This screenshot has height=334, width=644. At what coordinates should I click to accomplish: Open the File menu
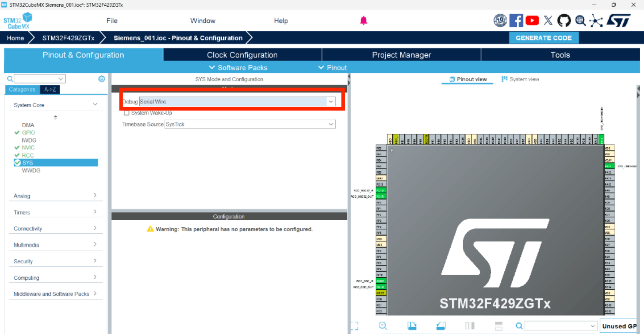112,21
